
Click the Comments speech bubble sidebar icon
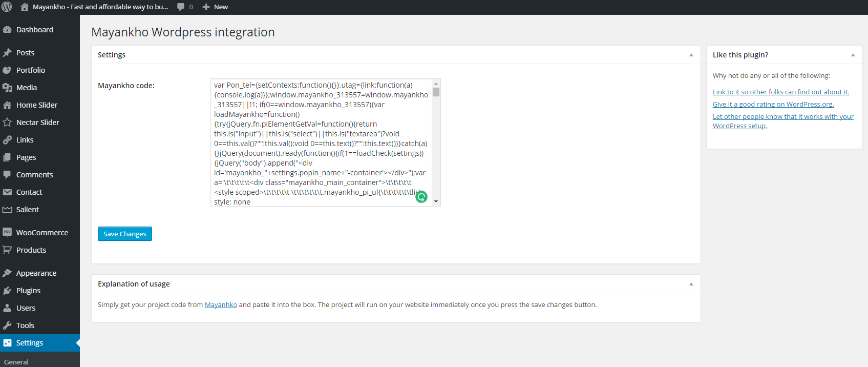click(7, 175)
